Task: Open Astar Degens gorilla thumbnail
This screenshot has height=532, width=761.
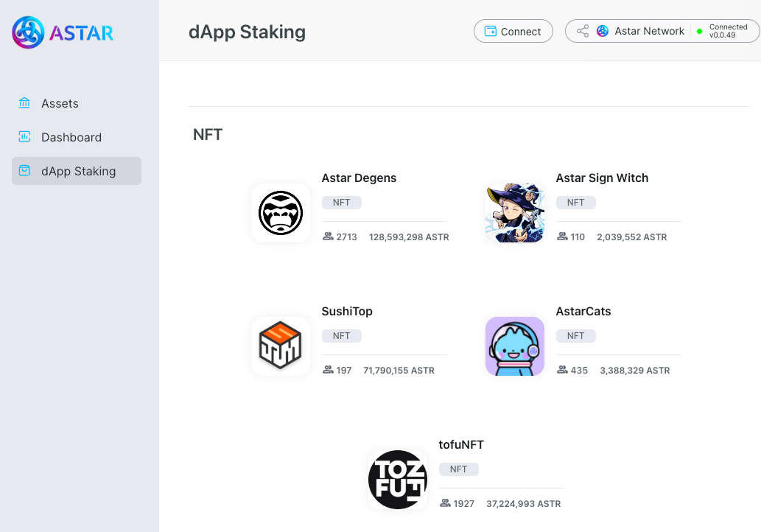Action: [x=281, y=213]
